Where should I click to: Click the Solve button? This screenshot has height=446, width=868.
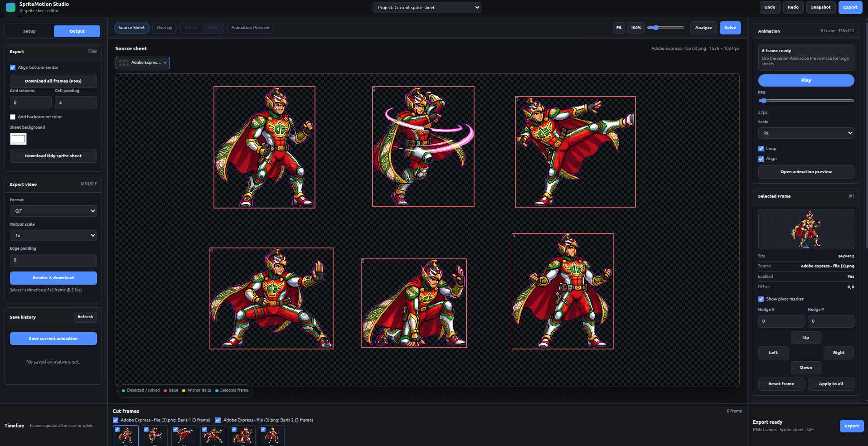tap(730, 28)
